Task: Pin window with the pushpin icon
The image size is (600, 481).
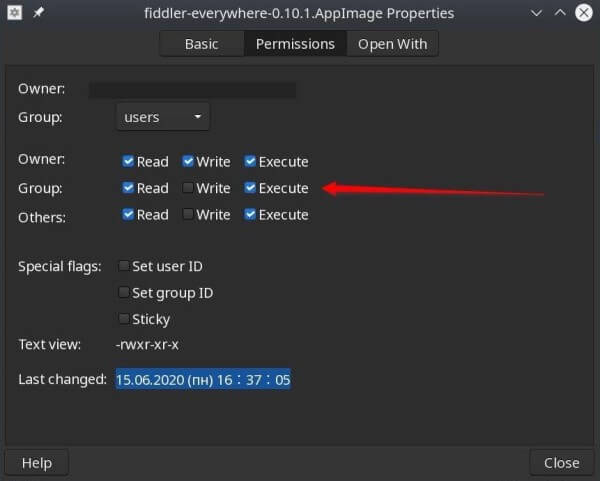Action: point(38,13)
